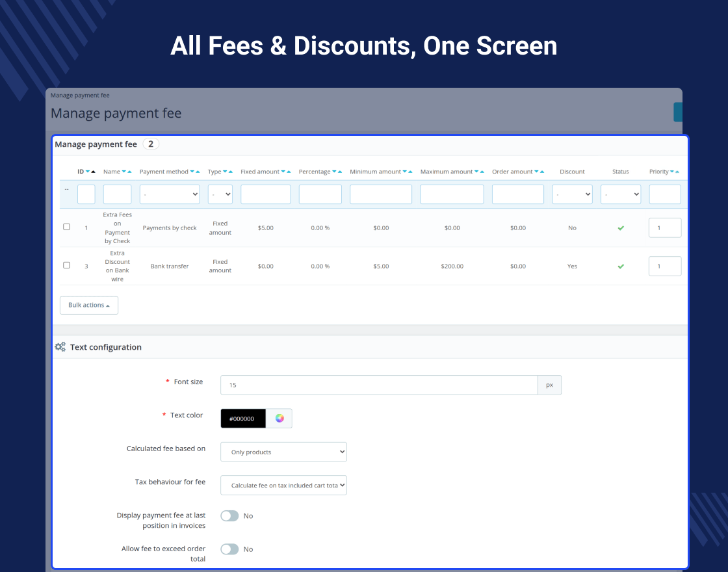Click the Bank transfer payment method cell
728x572 pixels.
coord(170,266)
